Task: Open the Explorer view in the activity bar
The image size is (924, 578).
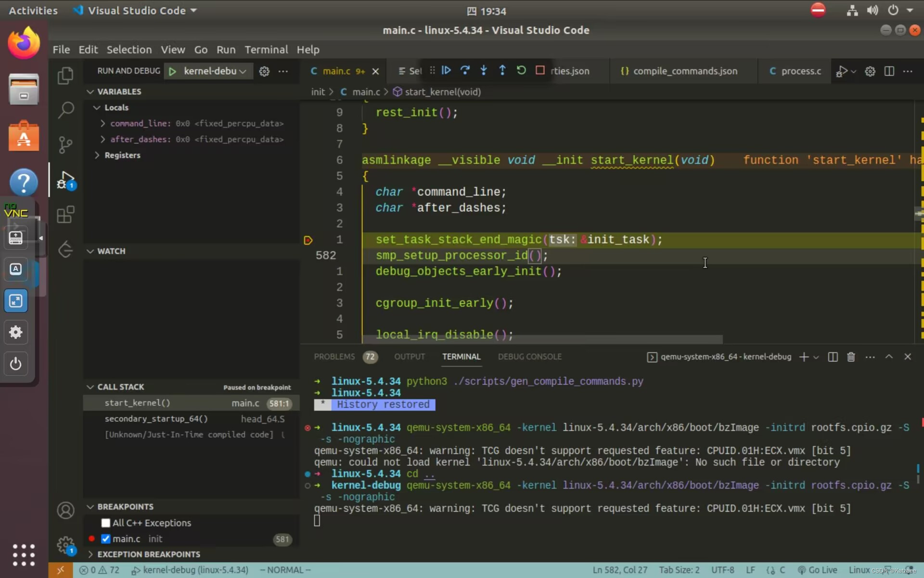Action: point(65,76)
